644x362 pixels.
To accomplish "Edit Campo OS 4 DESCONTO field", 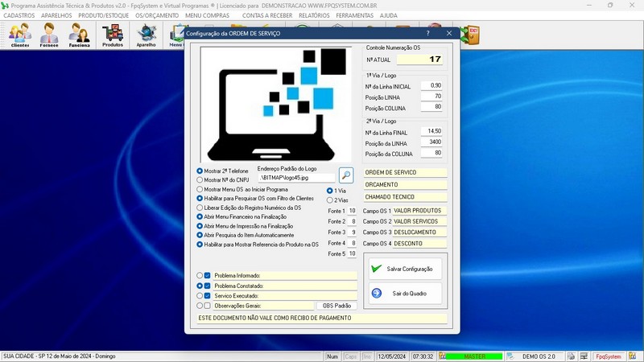I will 419,244.
